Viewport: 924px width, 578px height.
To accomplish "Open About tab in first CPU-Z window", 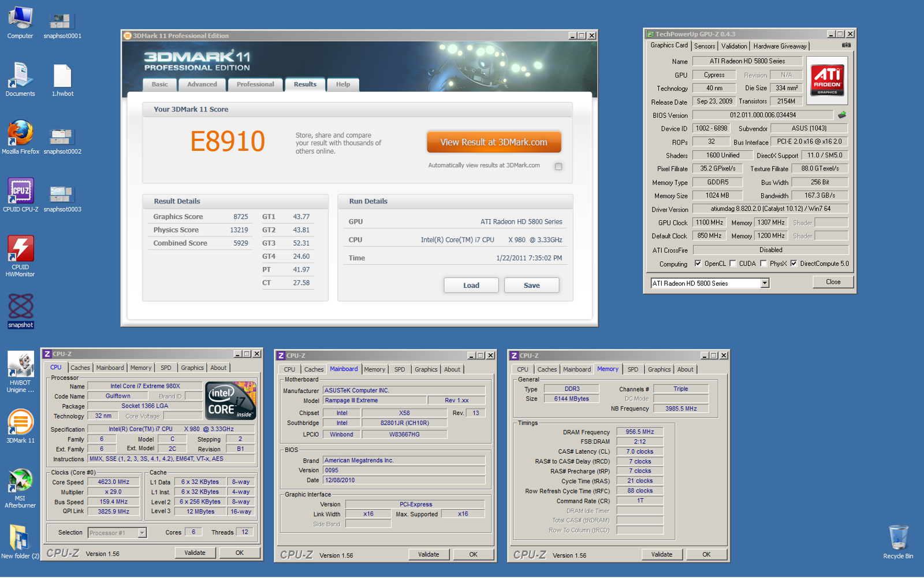I will (x=218, y=368).
